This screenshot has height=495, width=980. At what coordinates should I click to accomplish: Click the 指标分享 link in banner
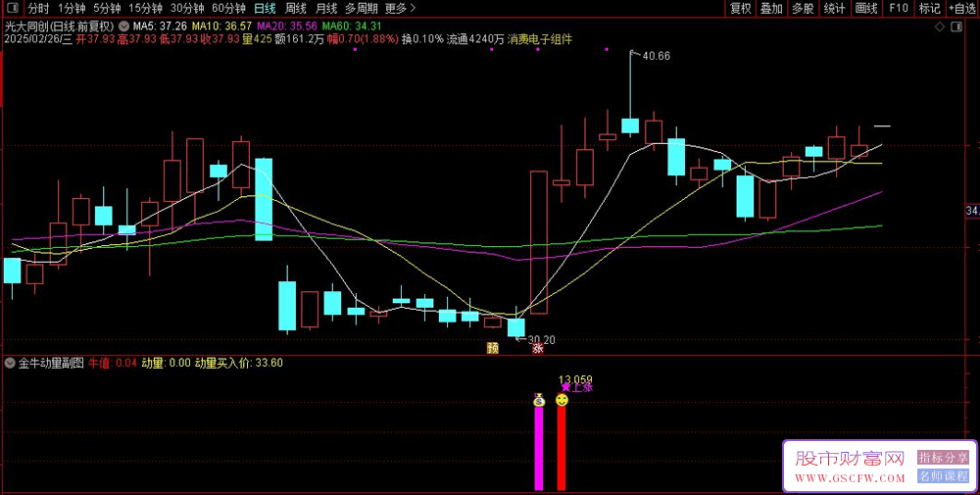(943, 458)
